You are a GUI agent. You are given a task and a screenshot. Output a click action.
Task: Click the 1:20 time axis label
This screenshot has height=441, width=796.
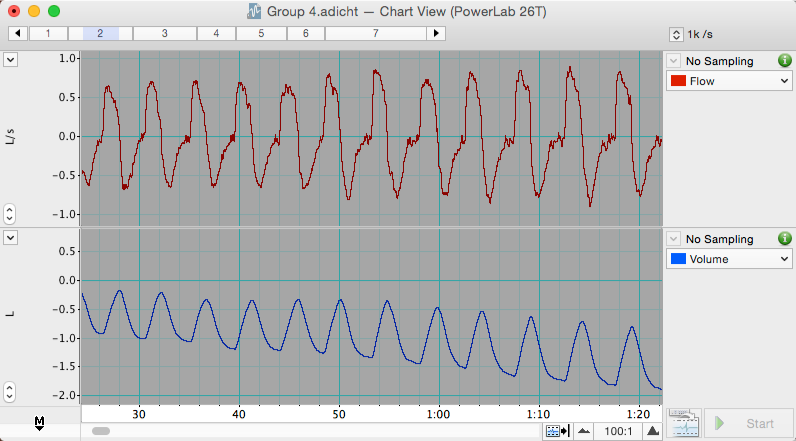tap(638, 415)
